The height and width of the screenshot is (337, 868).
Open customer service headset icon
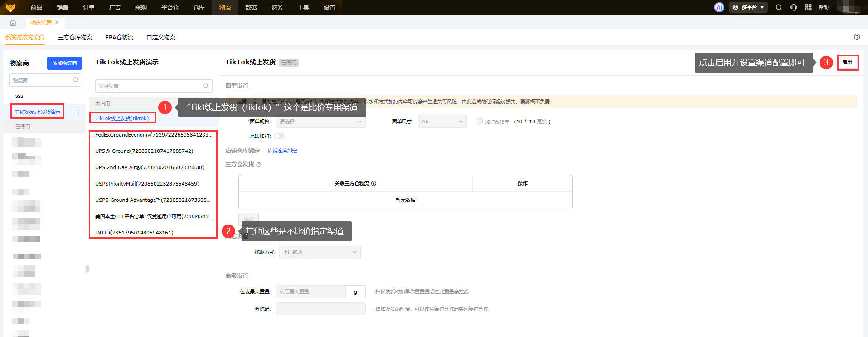coord(794,7)
